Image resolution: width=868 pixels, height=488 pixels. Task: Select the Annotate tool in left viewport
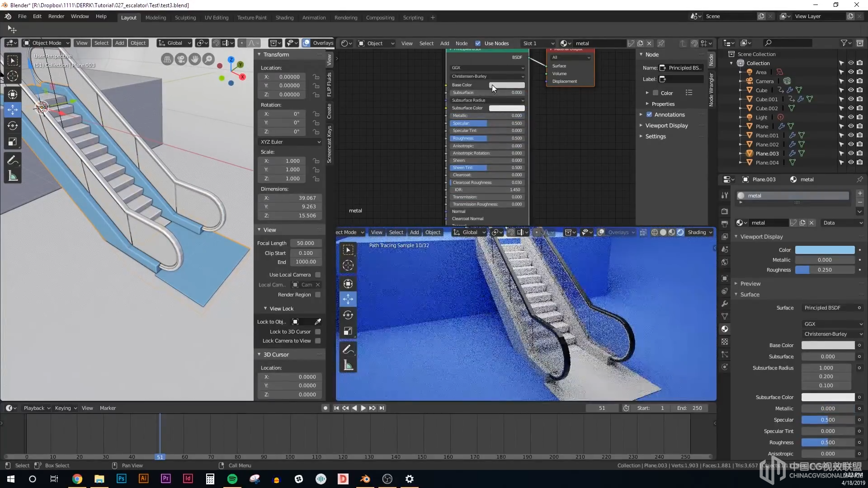(13, 160)
